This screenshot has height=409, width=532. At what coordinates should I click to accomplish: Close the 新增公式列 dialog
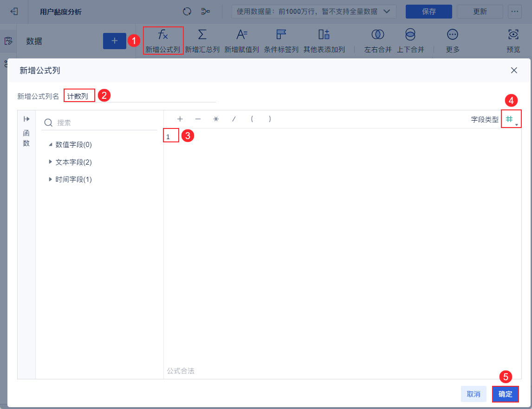tap(514, 70)
